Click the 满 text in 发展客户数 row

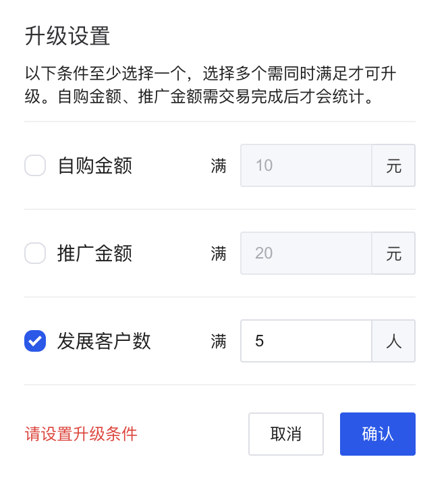pyautogui.click(x=219, y=341)
